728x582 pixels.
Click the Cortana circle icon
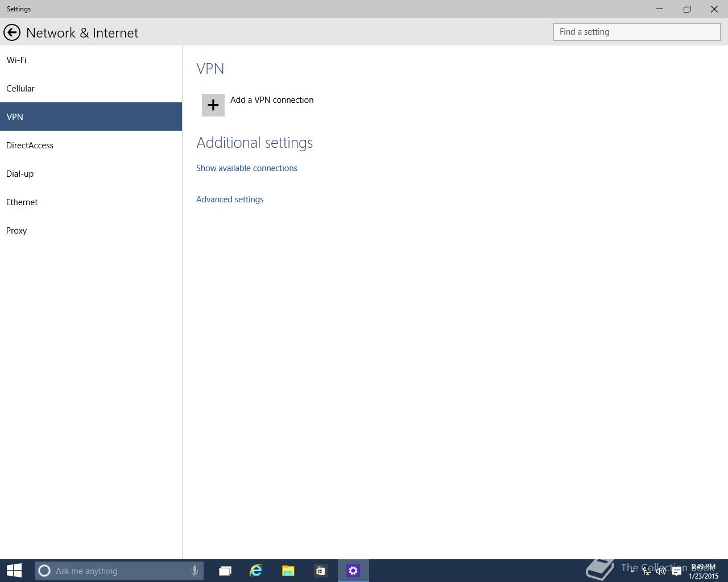(x=44, y=571)
